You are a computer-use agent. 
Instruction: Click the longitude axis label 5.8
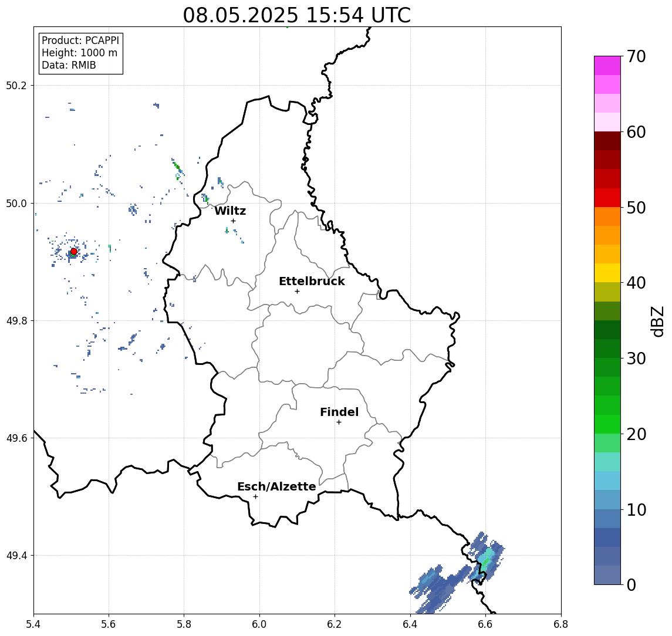(184, 624)
